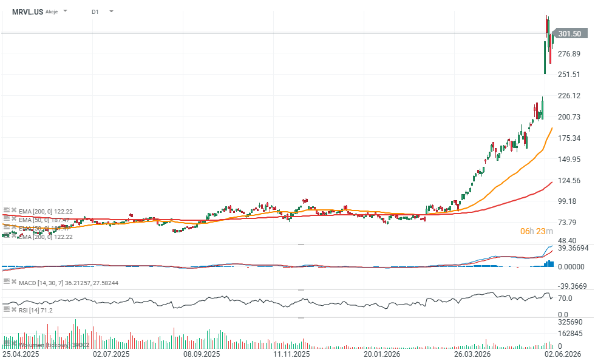The height and width of the screenshot is (364, 595).
Task: Expand the MRVL.US symbol dropdown arrow
Action: [x=66, y=11]
